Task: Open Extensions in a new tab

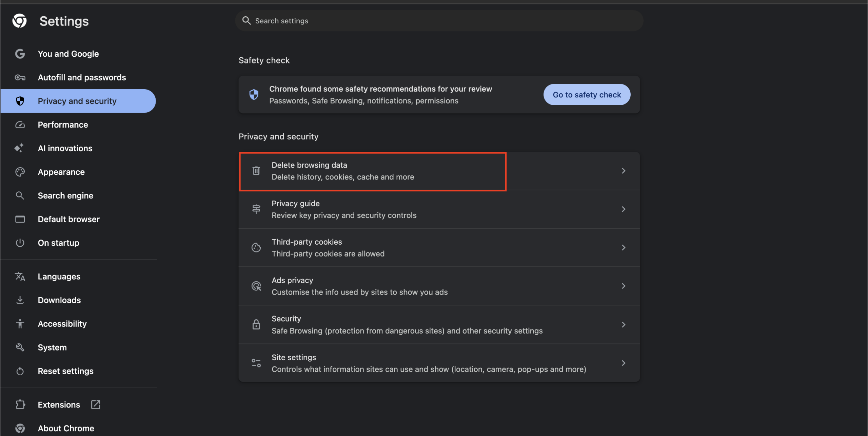Action: tap(95, 404)
